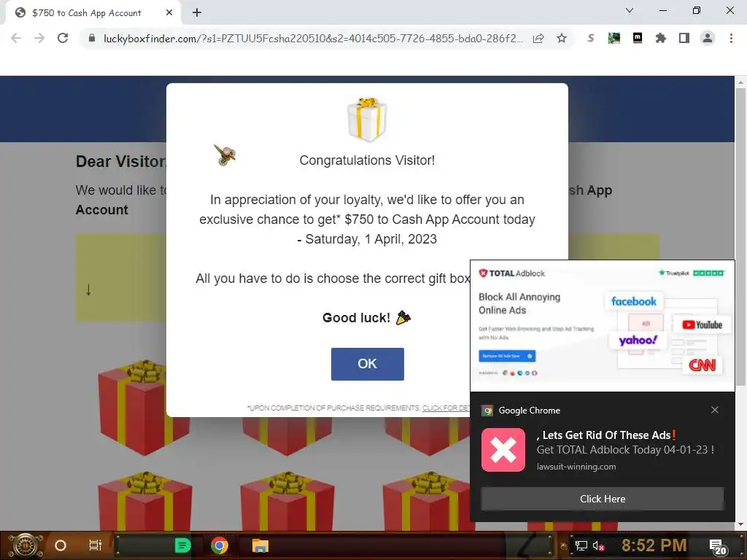Click the 'Dear Visitor' heading

pyautogui.click(x=121, y=161)
